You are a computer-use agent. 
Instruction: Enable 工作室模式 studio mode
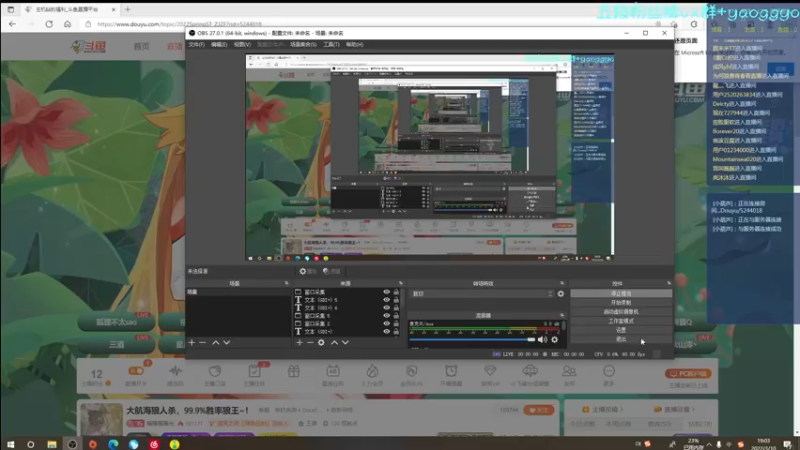click(x=621, y=321)
